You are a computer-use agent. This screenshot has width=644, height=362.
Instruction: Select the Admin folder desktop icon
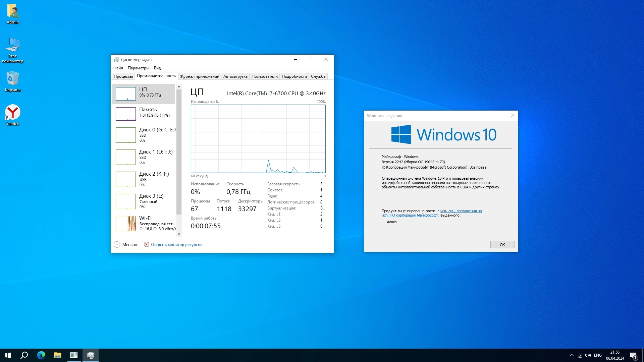pyautogui.click(x=12, y=12)
